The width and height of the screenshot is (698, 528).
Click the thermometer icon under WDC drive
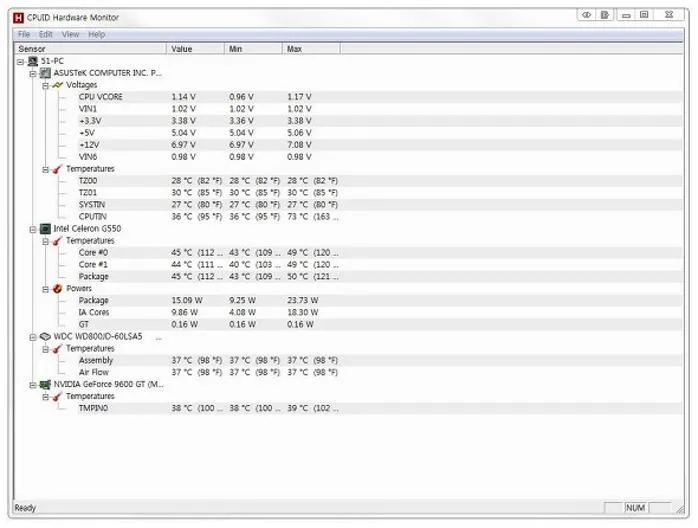click(x=57, y=349)
